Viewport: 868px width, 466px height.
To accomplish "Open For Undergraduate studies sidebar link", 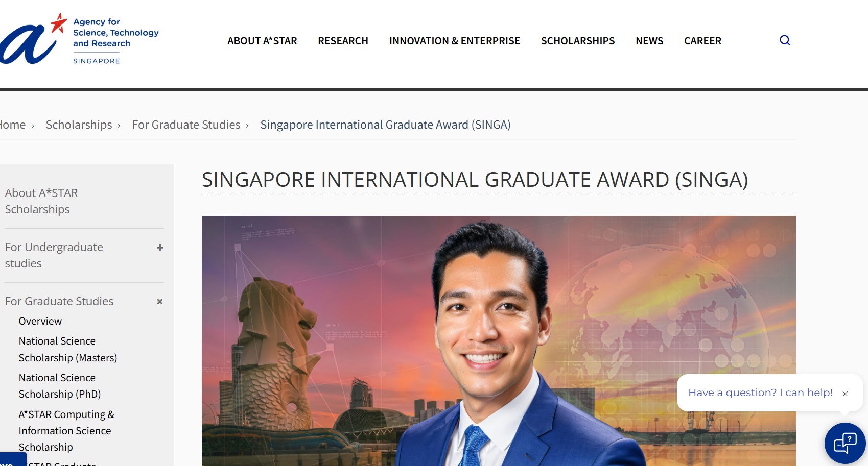I will (54, 255).
